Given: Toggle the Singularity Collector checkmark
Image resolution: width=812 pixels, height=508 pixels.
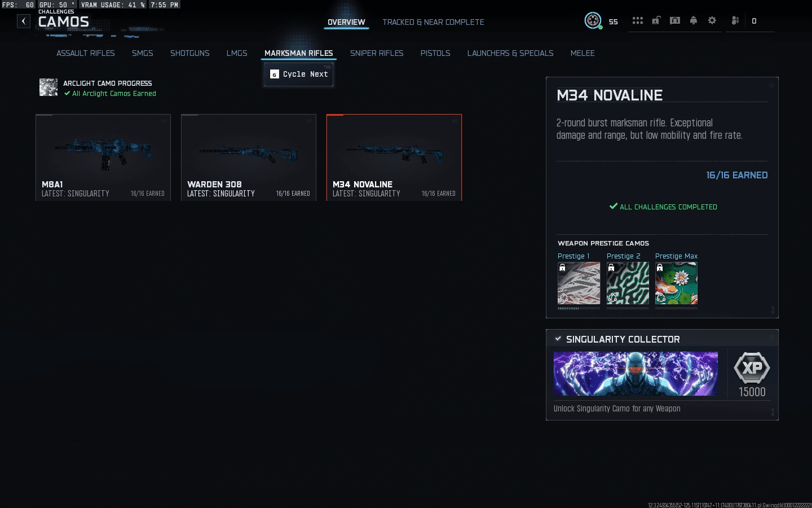Looking at the screenshot, I should (558, 339).
